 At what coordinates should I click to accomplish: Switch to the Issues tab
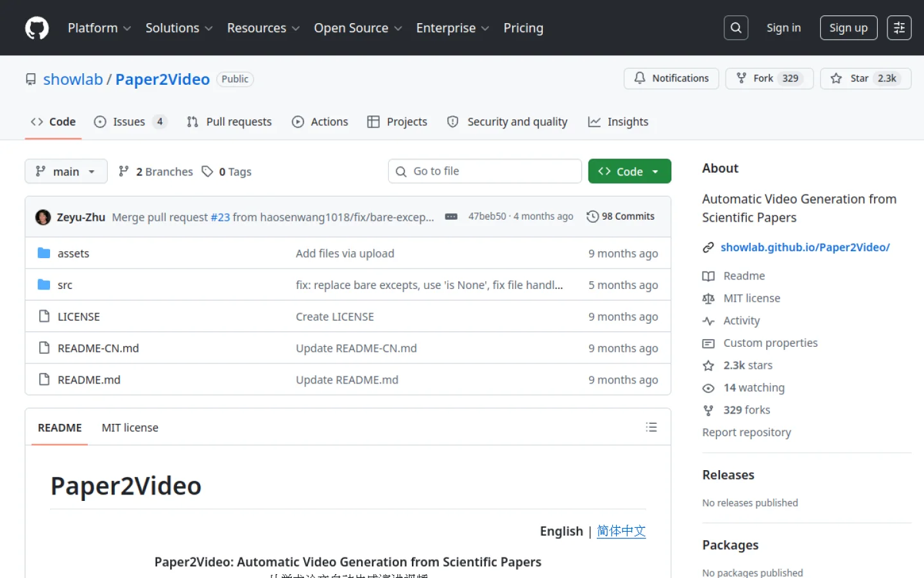[x=130, y=122]
